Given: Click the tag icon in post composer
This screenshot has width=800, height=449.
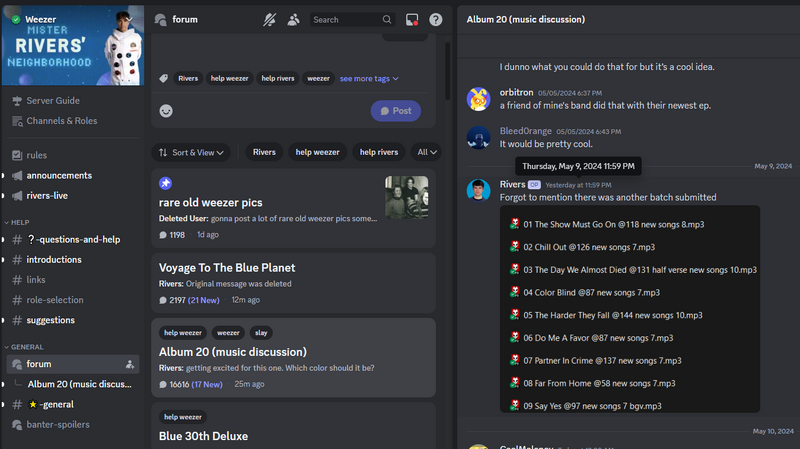Looking at the screenshot, I should 163,78.
